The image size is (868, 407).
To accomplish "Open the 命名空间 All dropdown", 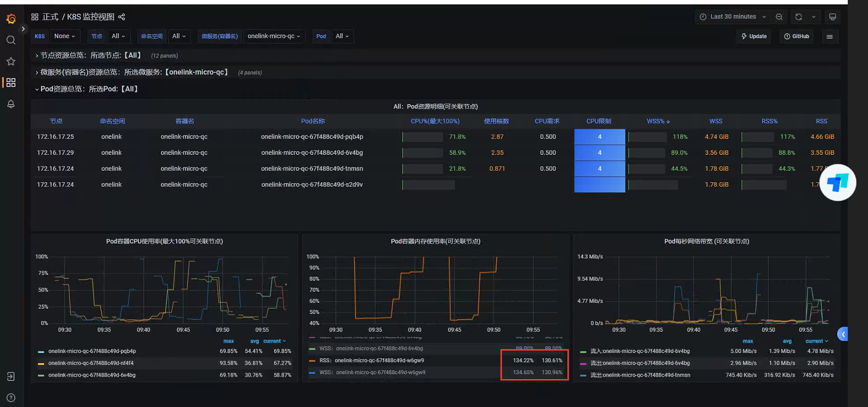I will [179, 36].
